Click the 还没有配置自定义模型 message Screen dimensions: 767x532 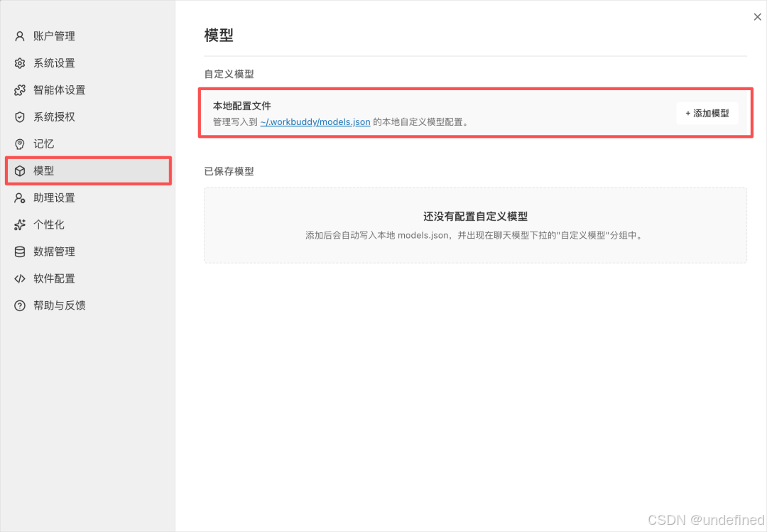click(x=475, y=217)
